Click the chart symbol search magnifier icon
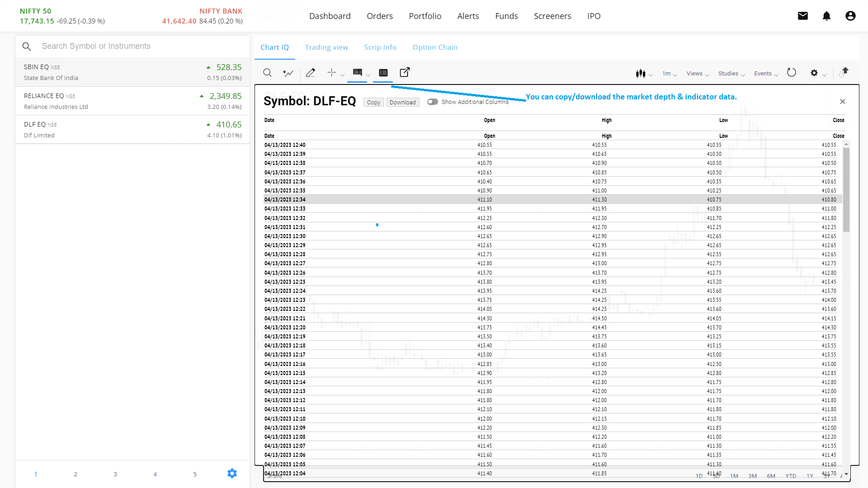This screenshot has height=488, width=868. click(267, 73)
